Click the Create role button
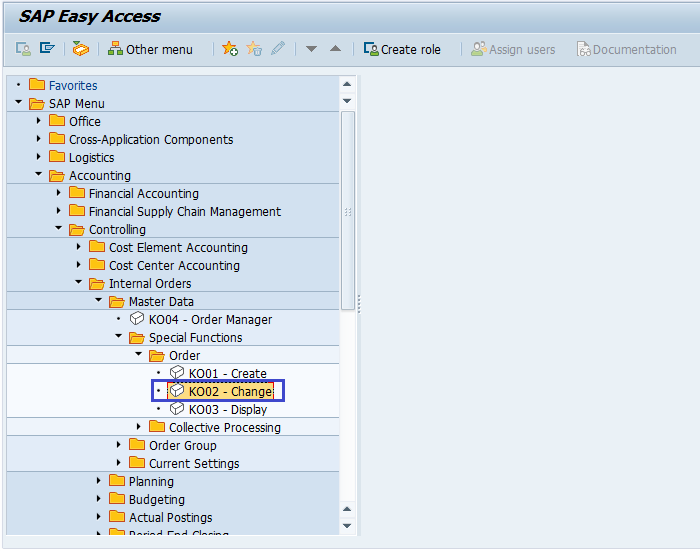 (402, 49)
